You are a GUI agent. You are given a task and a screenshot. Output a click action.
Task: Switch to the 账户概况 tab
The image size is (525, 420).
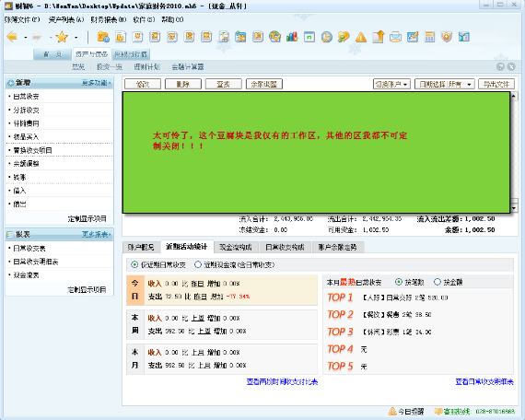141,247
